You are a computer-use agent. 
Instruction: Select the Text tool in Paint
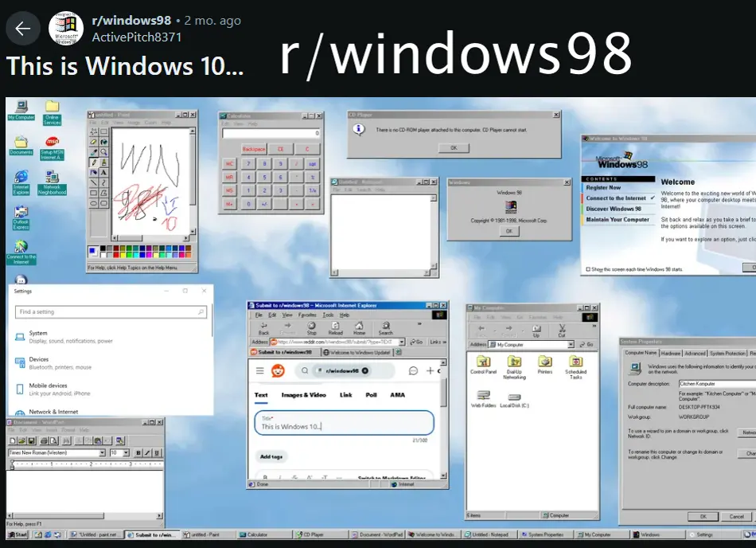pyautogui.click(x=104, y=172)
